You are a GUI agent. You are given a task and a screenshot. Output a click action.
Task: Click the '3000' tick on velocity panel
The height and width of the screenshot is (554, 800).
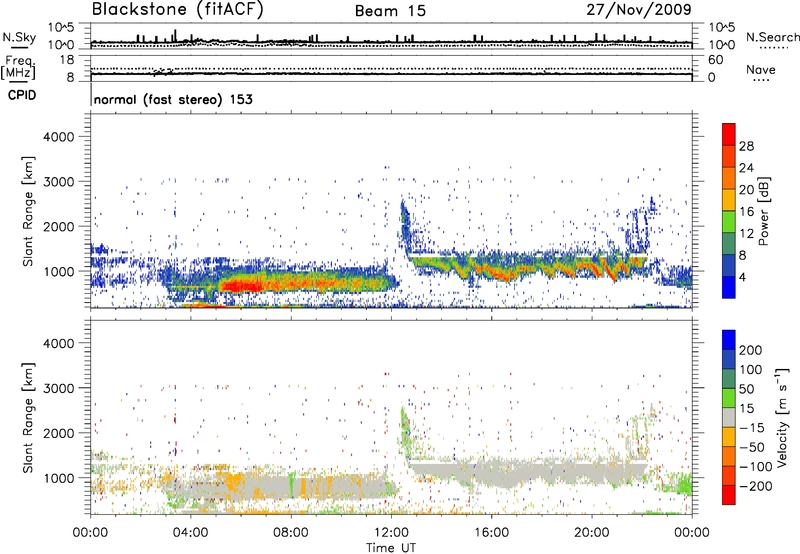click(x=58, y=388)
